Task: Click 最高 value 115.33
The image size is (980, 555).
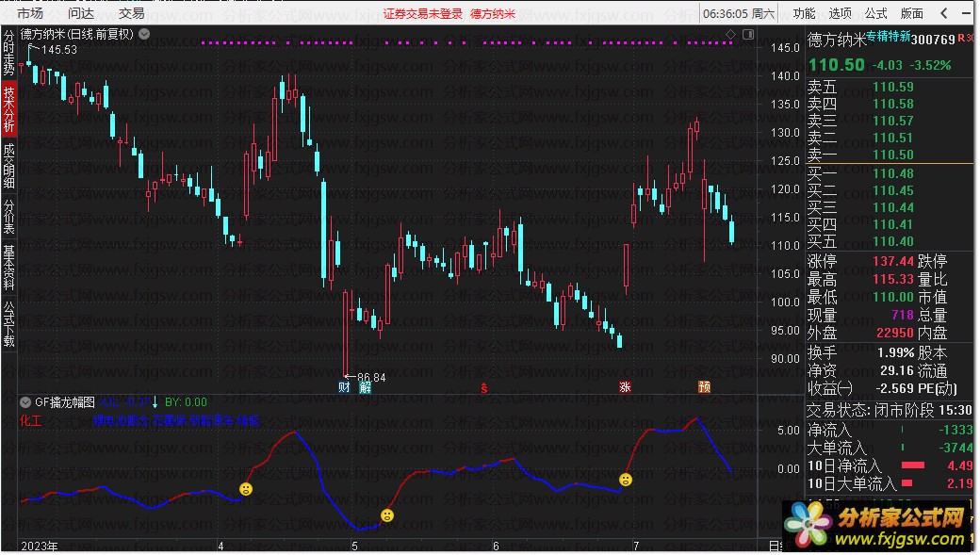Action: click(893, 279)
